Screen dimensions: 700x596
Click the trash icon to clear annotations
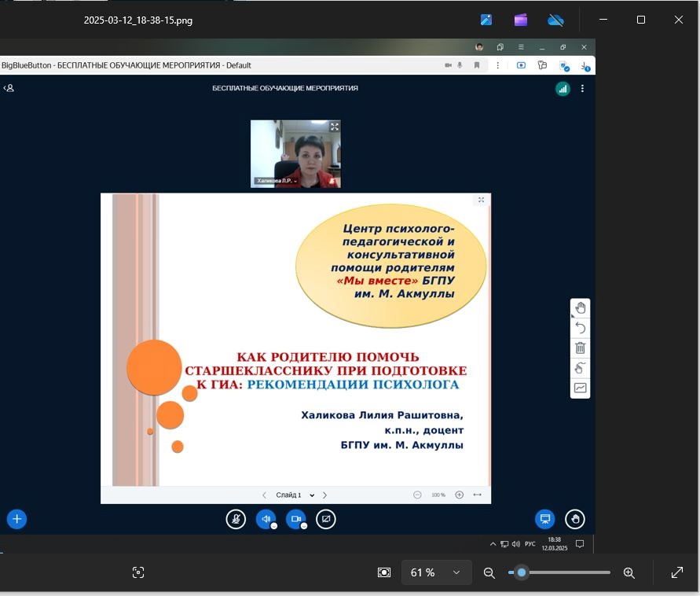click(x=581, y=348)
